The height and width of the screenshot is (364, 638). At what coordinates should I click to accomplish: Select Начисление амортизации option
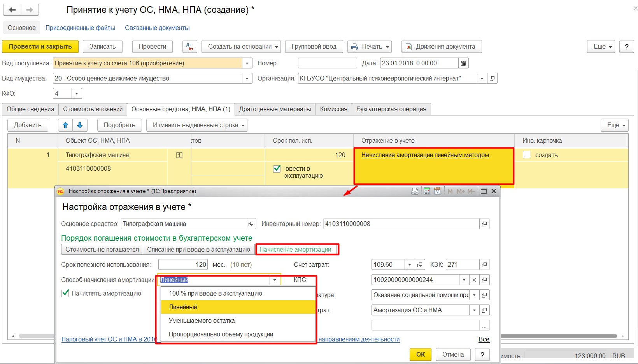coord(295,250)
